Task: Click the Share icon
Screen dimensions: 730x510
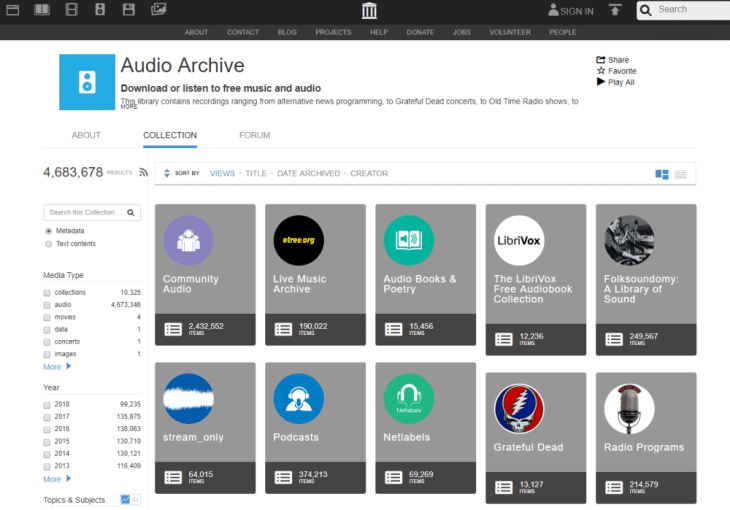Action: pyautogui.click(x=601, y=60)
